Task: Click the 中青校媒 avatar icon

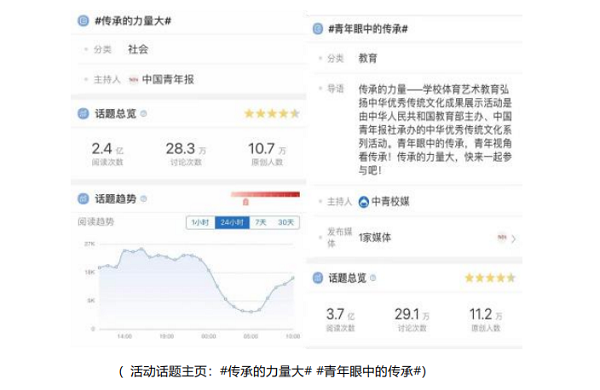Action: pos(364,202)
